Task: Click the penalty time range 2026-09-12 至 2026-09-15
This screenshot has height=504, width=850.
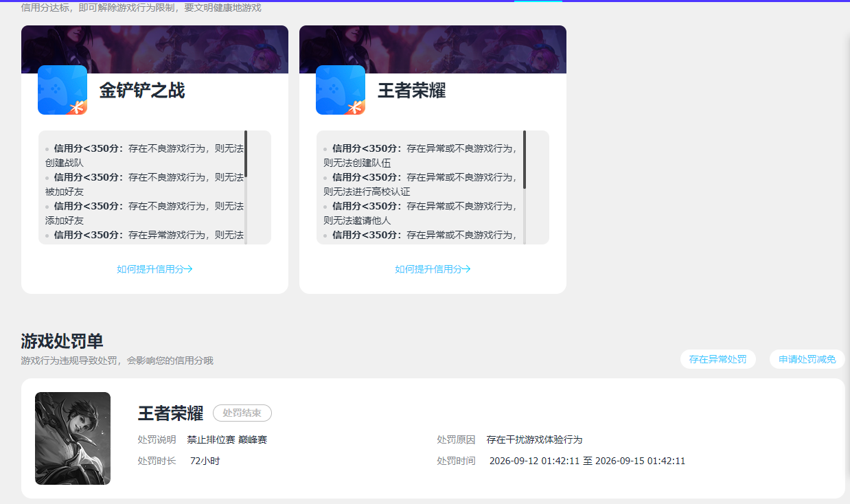Action: pyautogui.click(x=587, y=461)
